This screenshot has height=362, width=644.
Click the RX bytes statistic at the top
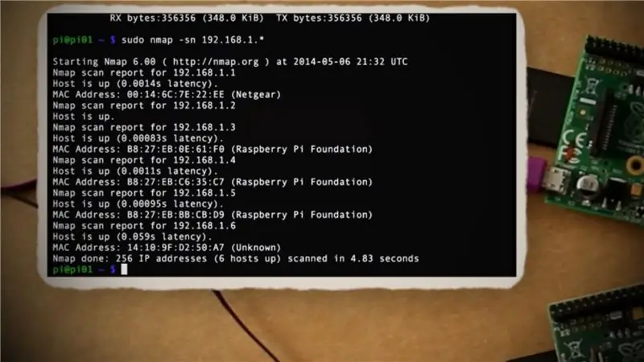(x=187, y=18)
